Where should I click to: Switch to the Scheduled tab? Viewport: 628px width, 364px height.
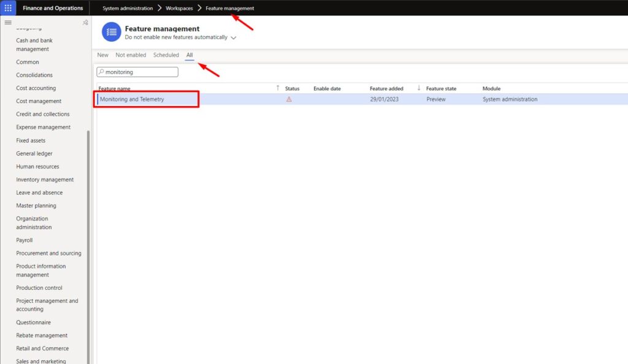166,55
